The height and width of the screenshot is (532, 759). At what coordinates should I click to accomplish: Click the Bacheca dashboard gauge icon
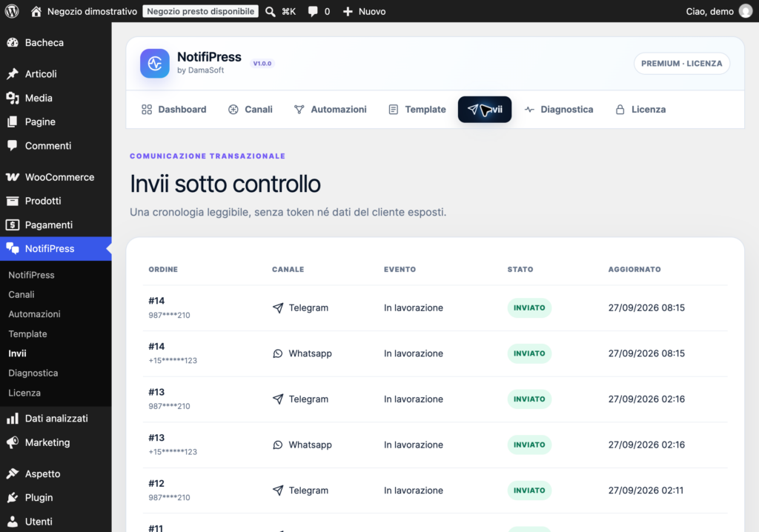pyautogui.click(x=13, y=42)
